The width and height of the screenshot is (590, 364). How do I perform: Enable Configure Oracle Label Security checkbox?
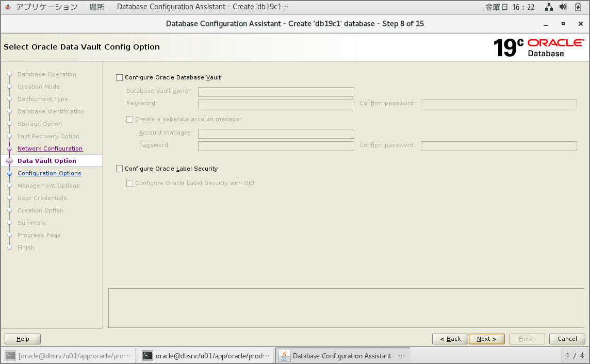(x=120, y=169)
